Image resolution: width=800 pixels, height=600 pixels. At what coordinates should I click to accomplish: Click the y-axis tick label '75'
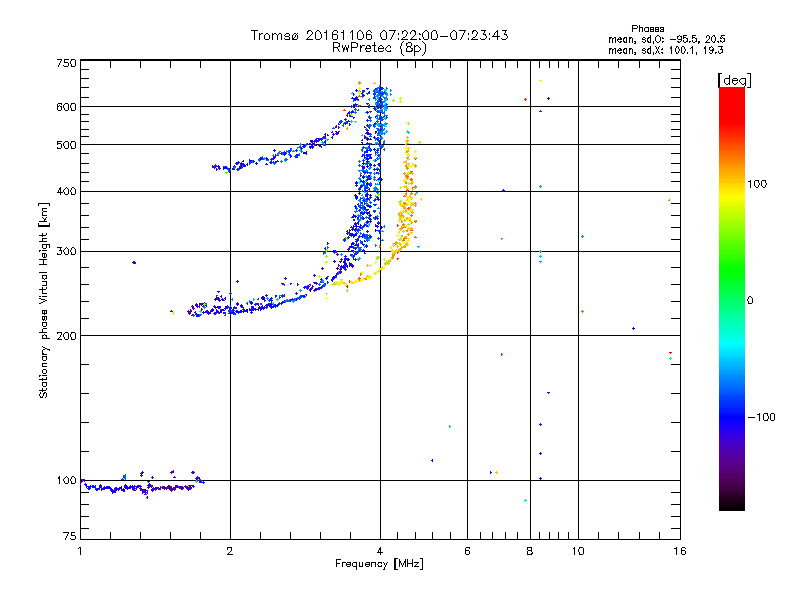tap(70, 536)
